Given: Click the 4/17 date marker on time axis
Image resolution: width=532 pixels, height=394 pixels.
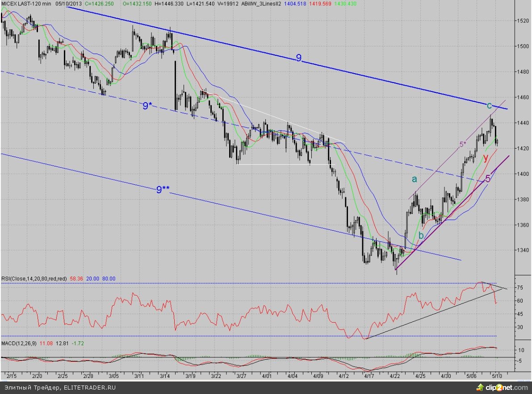Looking at the screenshot, I should tap(369, 376).
